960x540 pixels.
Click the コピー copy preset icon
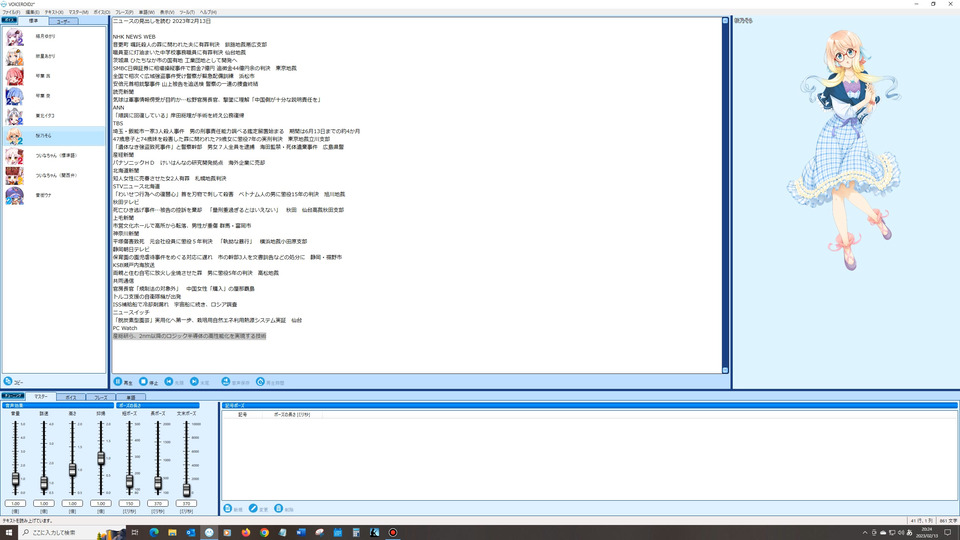(8, 381)
